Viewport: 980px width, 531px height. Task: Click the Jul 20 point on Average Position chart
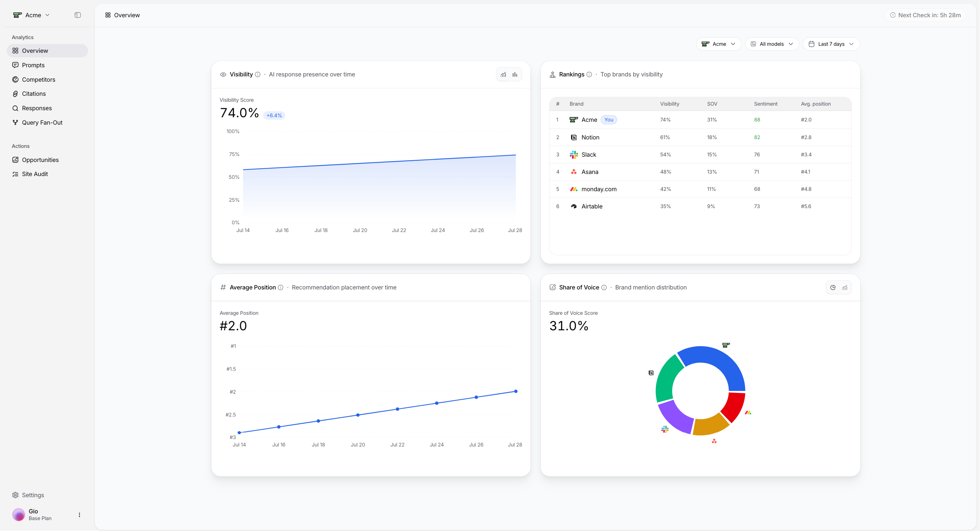358,415
